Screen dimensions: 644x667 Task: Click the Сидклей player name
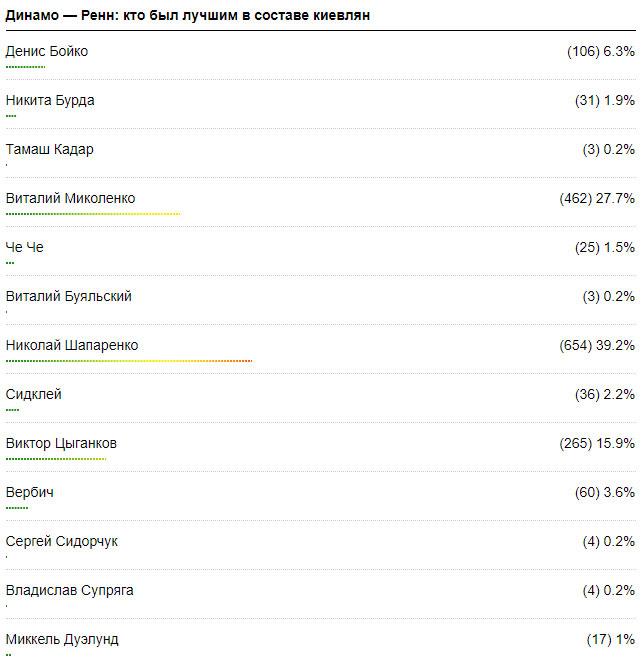[x=34, y=394]
